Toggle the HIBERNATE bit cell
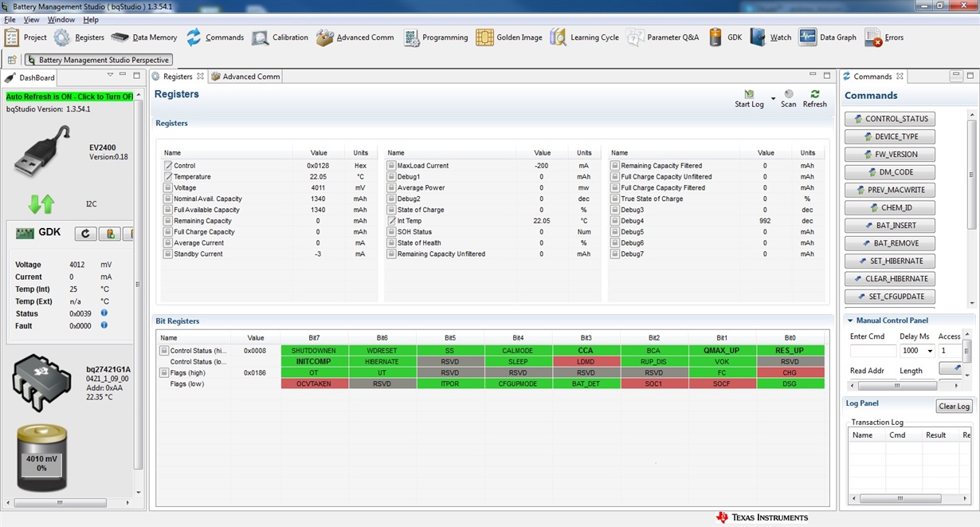The width and height of the screenshot is (980, 527). click(382, 361)
